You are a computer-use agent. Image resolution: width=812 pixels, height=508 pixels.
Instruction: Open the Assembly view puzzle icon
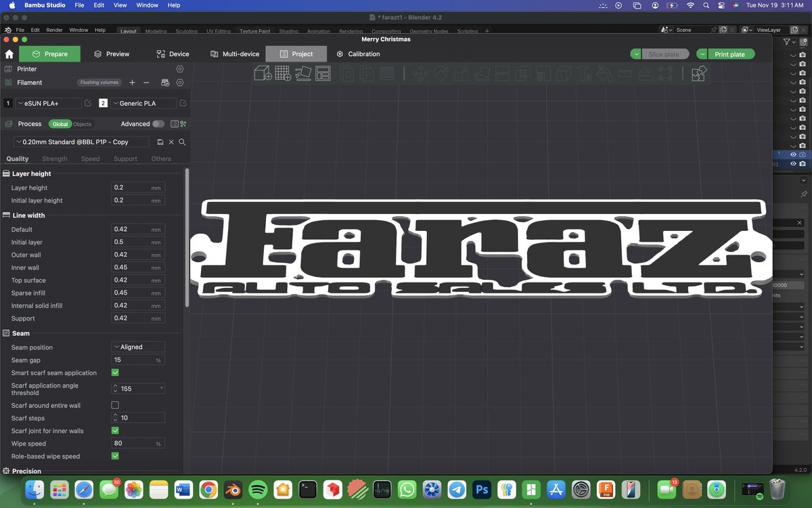[699, 73]
